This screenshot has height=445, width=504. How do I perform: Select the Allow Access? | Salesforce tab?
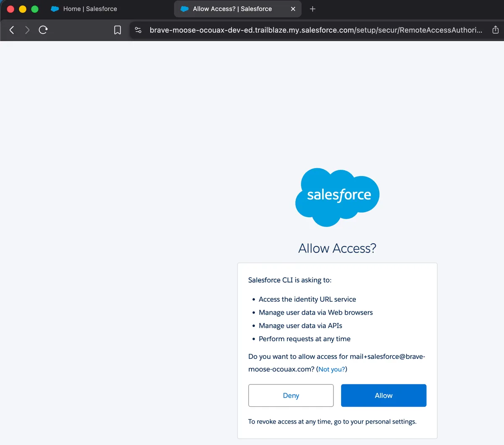click(238, 9)
